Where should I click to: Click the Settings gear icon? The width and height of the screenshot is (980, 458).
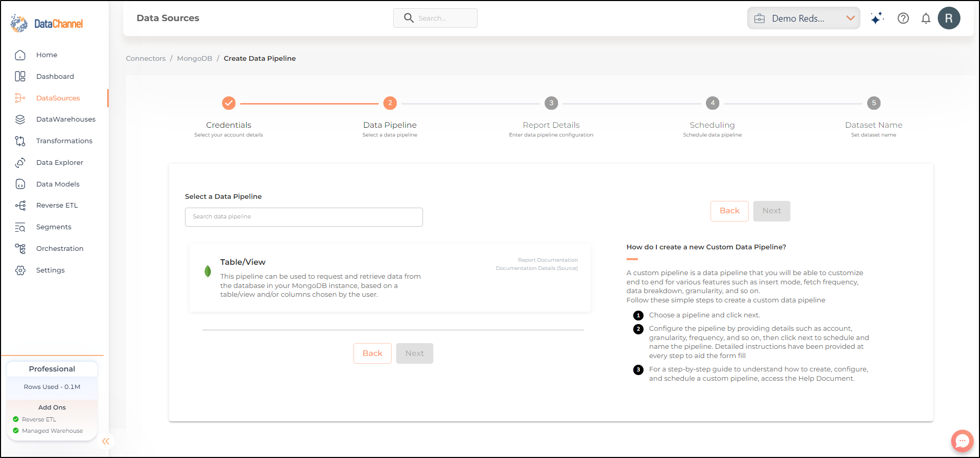20,270
